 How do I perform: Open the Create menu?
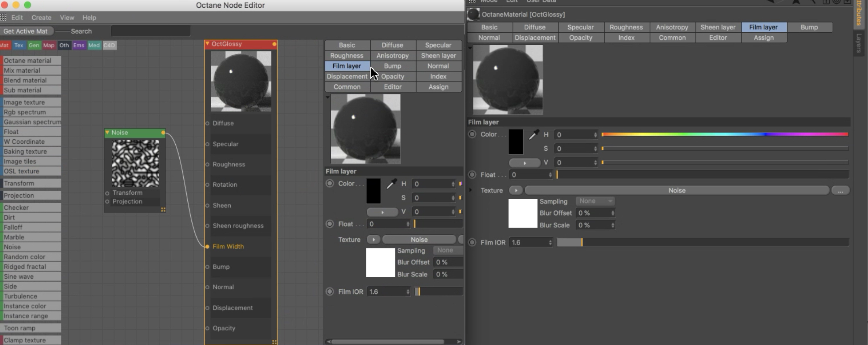(41, 18)
